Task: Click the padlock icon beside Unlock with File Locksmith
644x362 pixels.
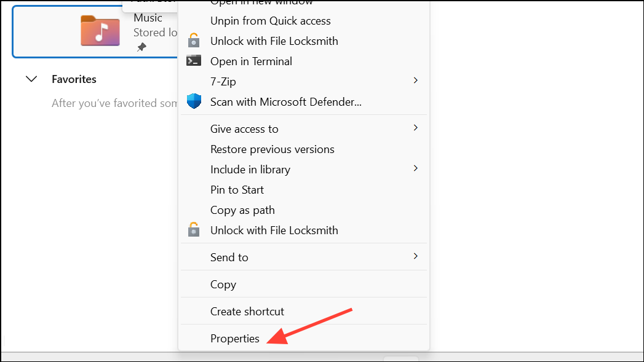Action: click(x=194, y=41)
